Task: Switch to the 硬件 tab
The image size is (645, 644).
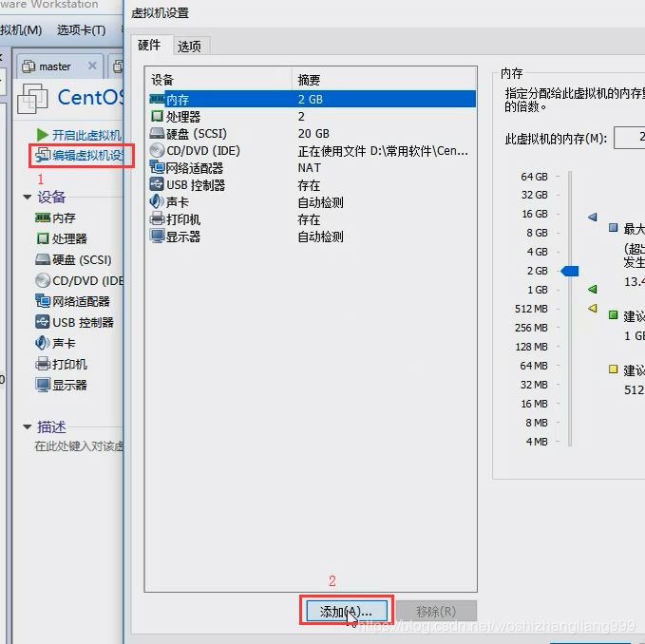Action: (149, 46)
